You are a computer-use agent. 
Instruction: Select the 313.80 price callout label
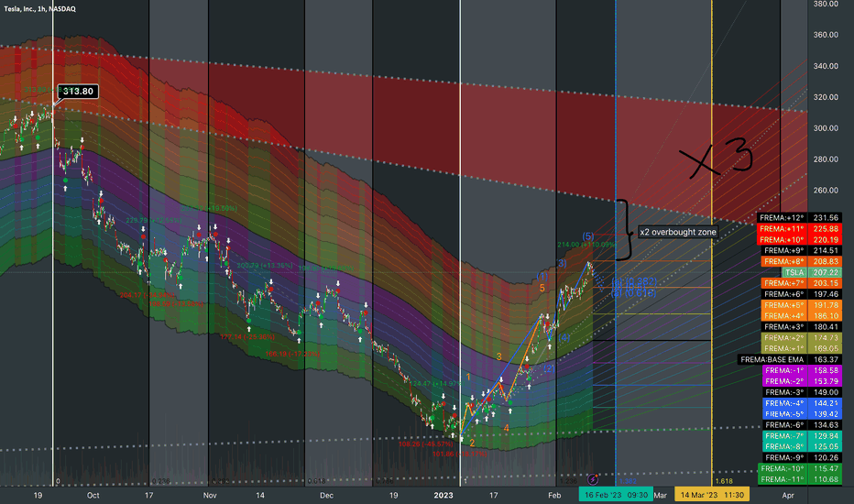pos(78,91)
